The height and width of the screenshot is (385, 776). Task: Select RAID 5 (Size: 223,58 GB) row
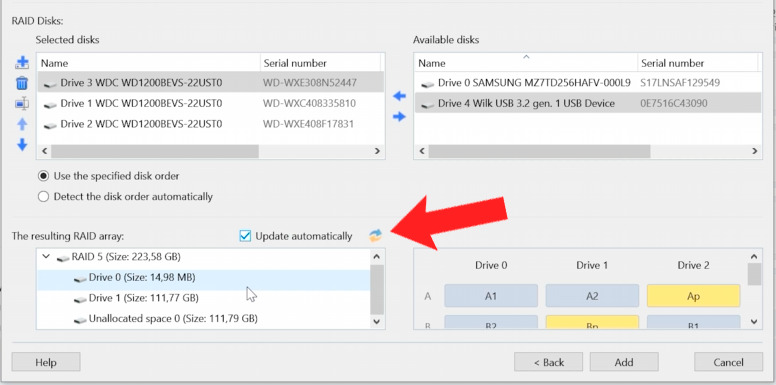(203, 257)
